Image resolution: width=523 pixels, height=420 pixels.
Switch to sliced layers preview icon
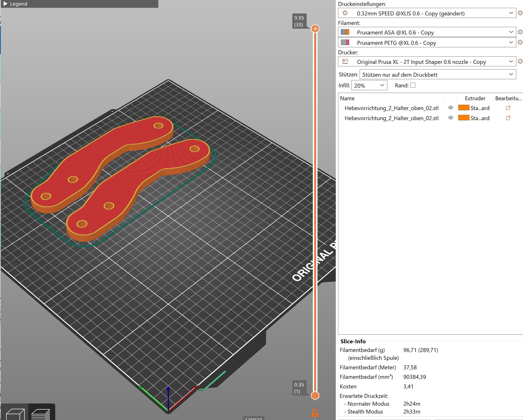[41, 413]
